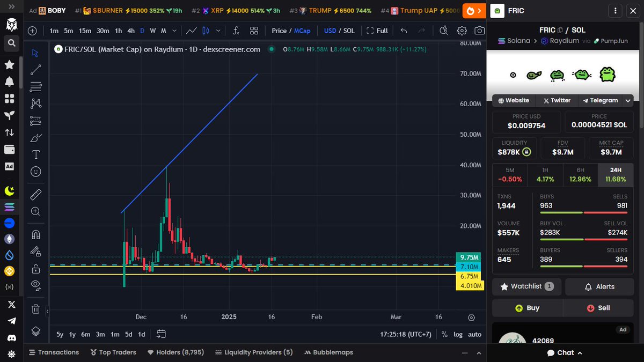
Task: Open the three-dot options menu for FRIC
Action: click(x=616, y=11)
